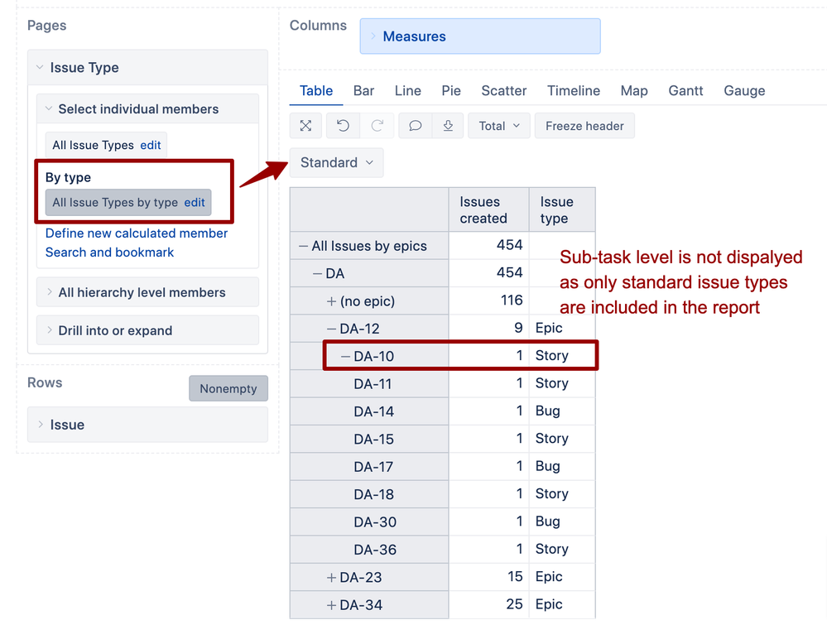Image resolution: width=827 pixels, height=644 pixels.
Task: Click the 15 value in DA-23 row
Action: coord(515,576)
